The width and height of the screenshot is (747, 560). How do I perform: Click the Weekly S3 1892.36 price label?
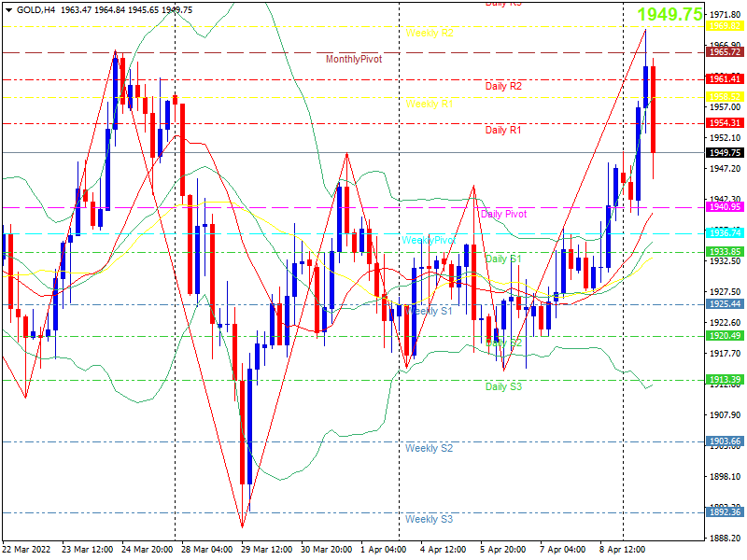[725, 512]
